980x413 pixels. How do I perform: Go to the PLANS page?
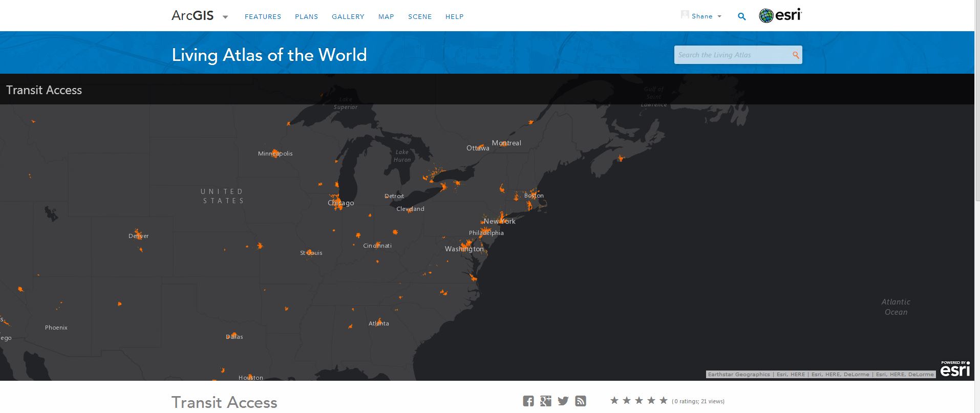pyautogui.click(x=306, y=17)
